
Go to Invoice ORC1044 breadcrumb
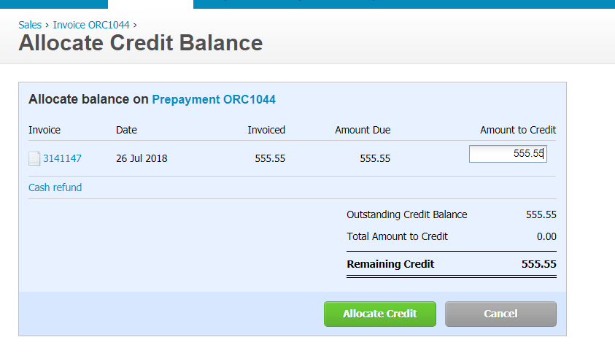tap(91, 25)
